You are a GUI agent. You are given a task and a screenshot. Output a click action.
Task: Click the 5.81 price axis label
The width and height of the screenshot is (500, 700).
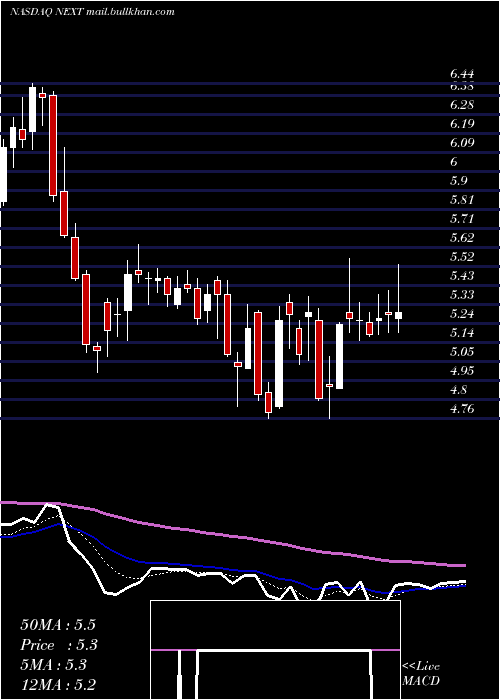pyautogui.click(x=462, y=200)
